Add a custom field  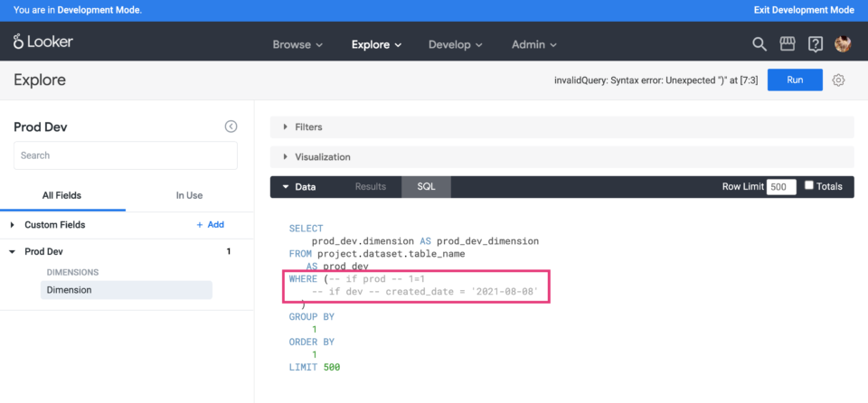[211, 225]
